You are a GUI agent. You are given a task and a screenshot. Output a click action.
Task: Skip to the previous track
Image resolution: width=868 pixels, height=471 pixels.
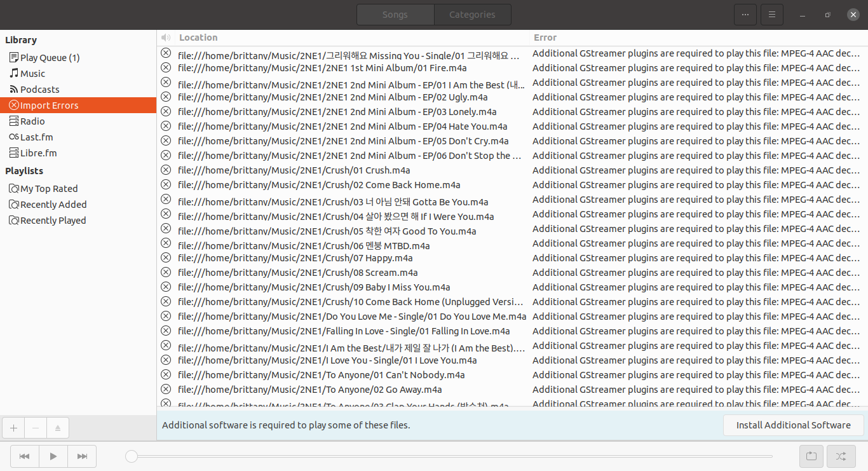coord(25,456)
